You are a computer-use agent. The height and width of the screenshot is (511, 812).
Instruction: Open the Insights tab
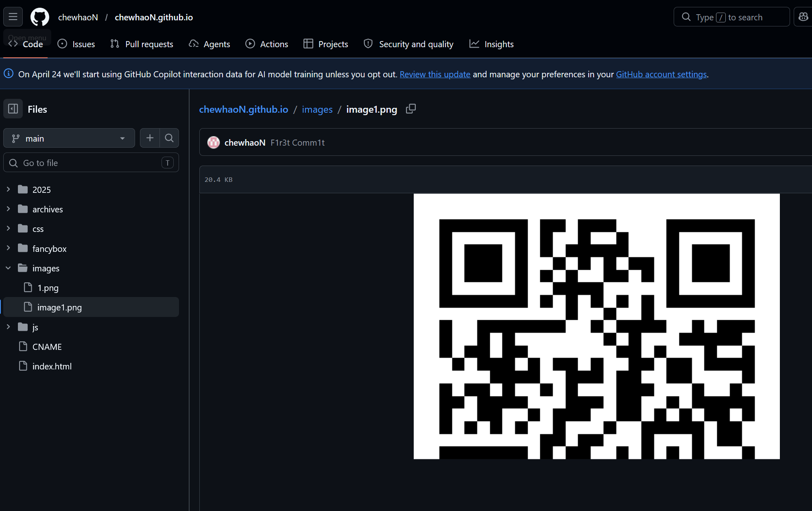tap(491, 44)
